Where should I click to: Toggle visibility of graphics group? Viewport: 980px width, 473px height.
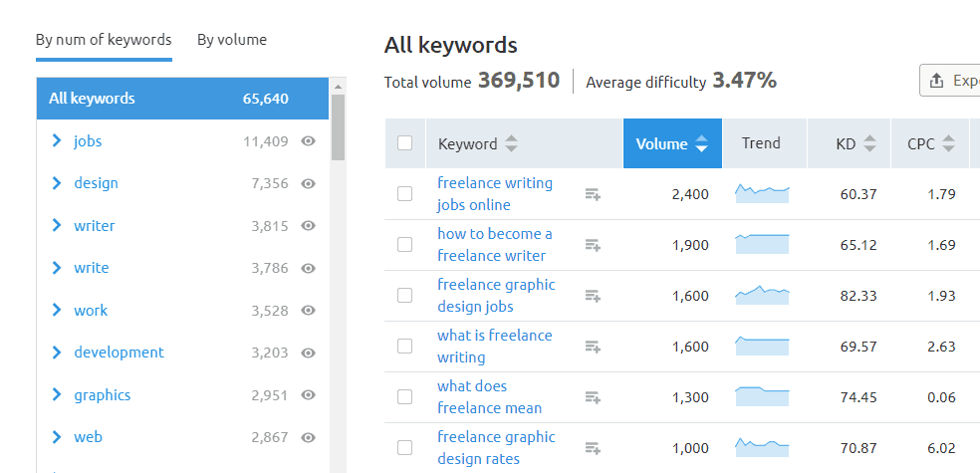tap(308, 395)
